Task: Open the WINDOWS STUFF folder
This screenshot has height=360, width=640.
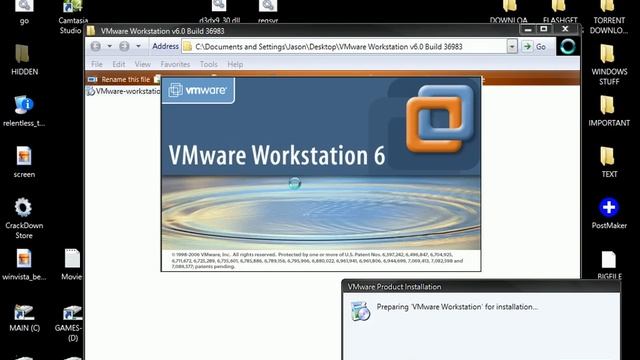Action: pos(607,54)
